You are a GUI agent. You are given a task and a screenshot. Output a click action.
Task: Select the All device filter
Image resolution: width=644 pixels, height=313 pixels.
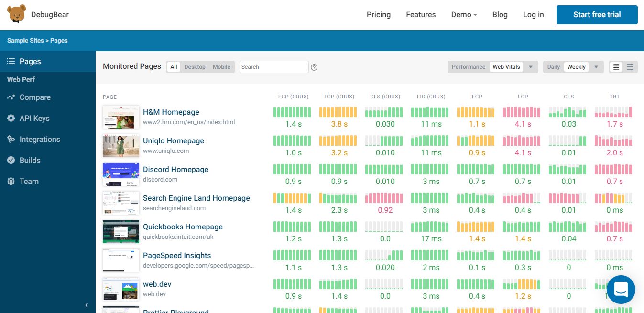coord(174,67)
